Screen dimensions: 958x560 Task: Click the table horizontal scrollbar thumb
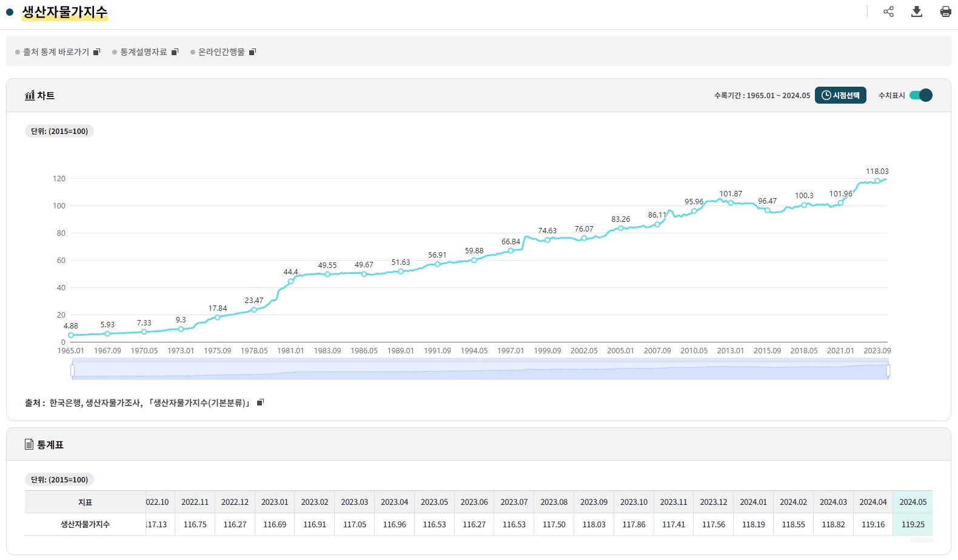[x=922, y=539]
